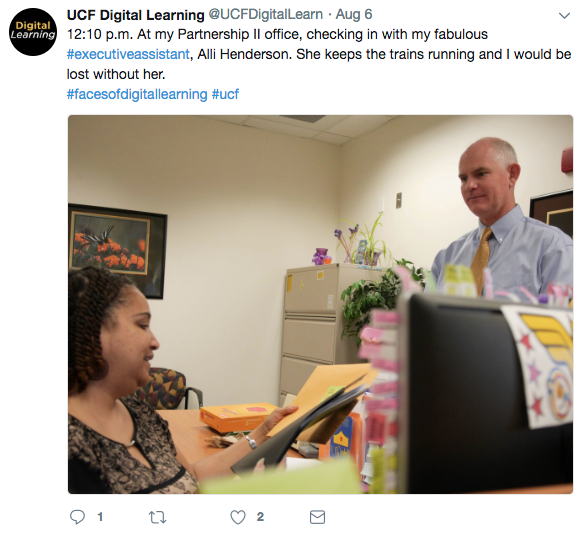Like the tweet with the heart icon
This screenshot has width=583, height=534.
[x=238, y=517]
